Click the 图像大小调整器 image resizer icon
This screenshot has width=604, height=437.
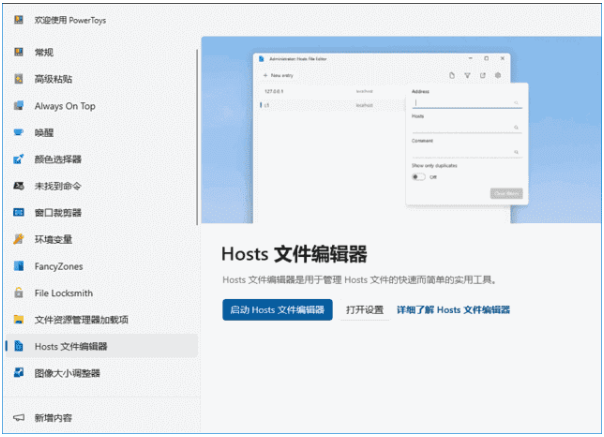pyautogui.click(x=18, y=373)
